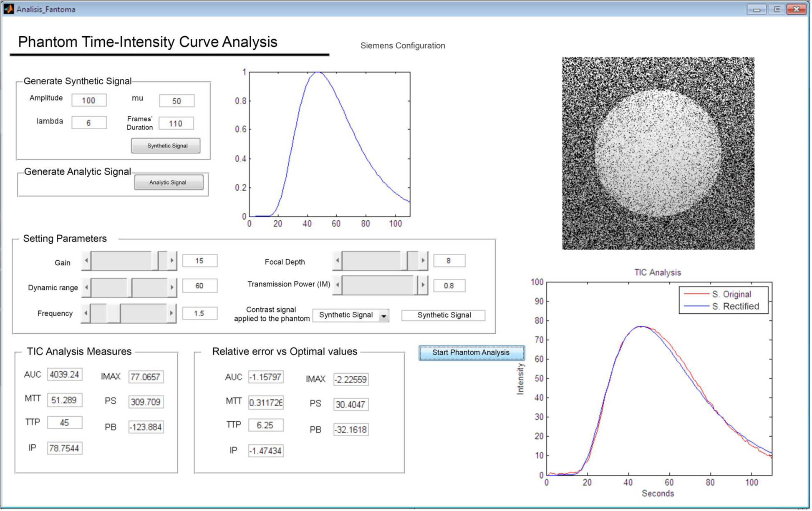The width and height of the screenshot is (812, 511).
Task: Click Frequency value box showing 1.5
Action: [x=200, y=313]
